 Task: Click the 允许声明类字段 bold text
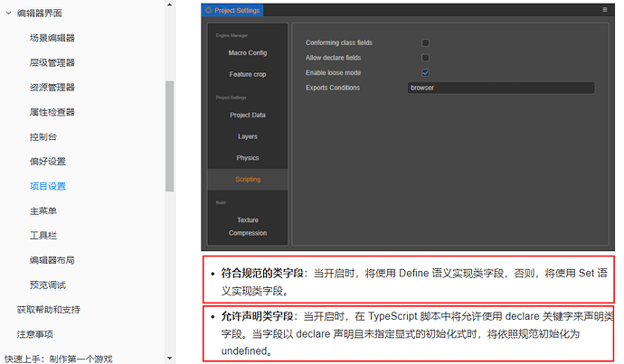pyautogui.click(x=257, y=316)
